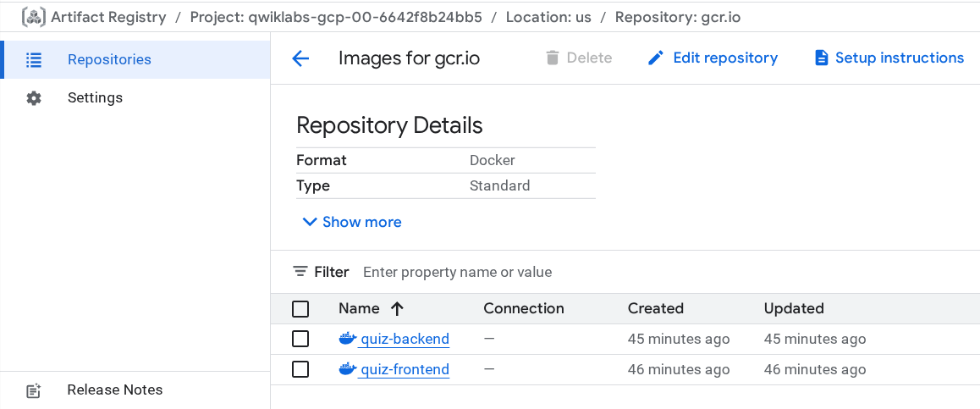This screenshot has height=409, width=980.
Task: Tick the select-all checkbox in table header
Action: (x=300, y=309)
